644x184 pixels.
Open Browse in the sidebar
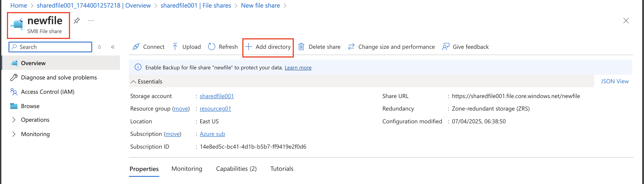(30, 106)
